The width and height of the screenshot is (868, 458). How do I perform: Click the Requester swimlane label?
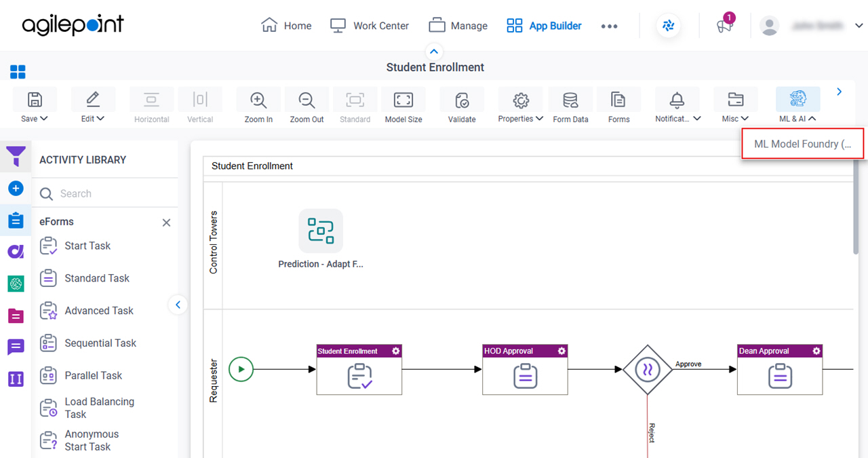(213, 381)
